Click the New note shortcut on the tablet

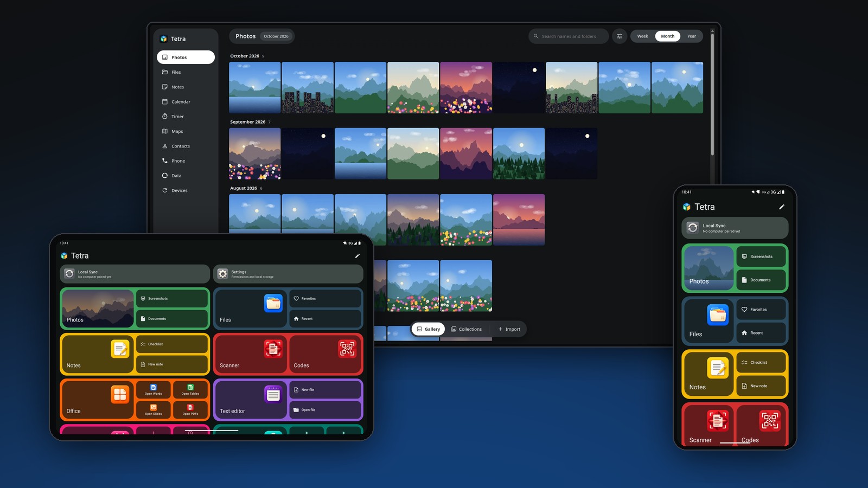(172, 364)
